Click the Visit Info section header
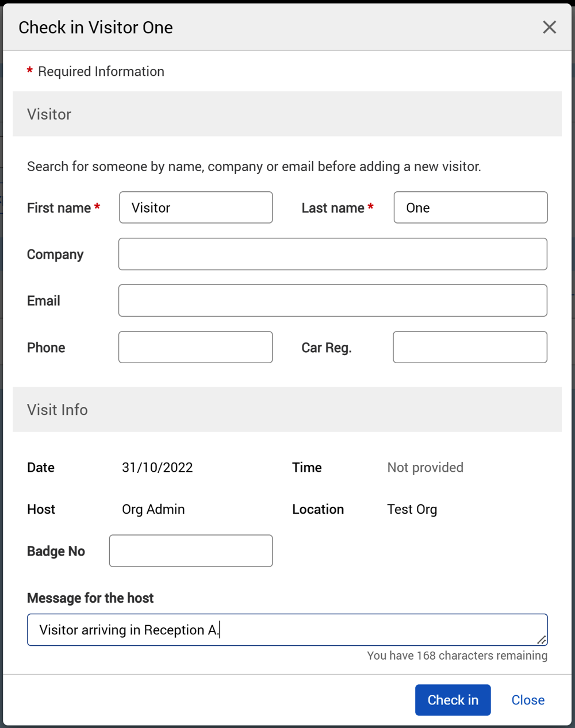The width and height of the screenshot is (575, 728). [x=57, y=410]
